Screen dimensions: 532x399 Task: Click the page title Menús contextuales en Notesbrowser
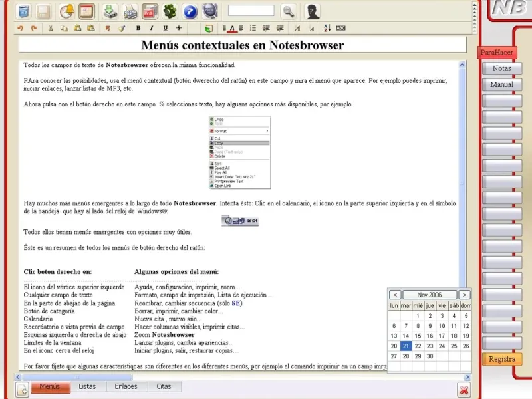(x=243, y=45)
